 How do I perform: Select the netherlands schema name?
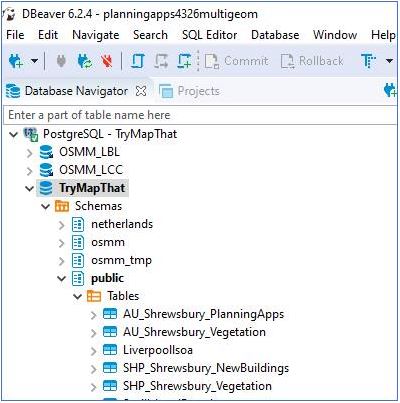pyautogui.click(x=122, y=224)
